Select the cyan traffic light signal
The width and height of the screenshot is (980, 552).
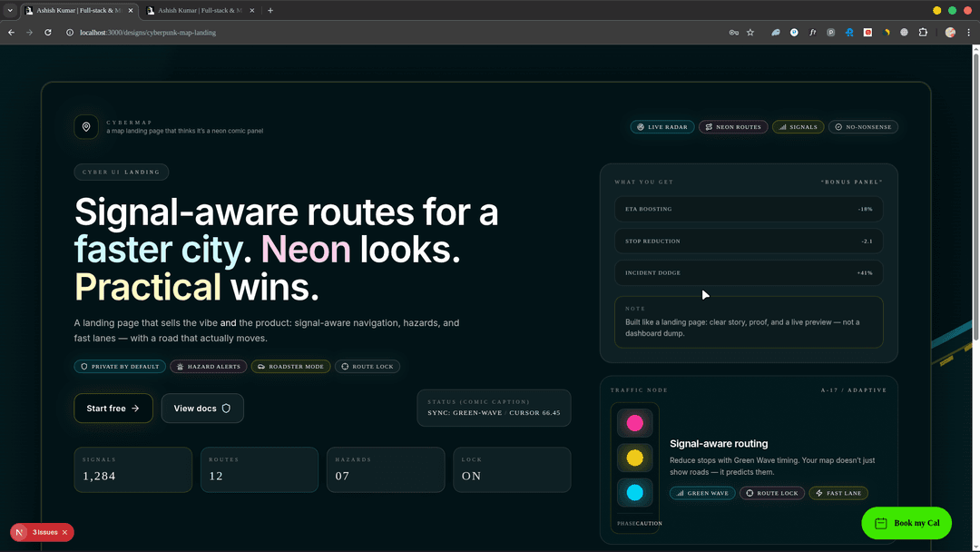click(635, 493)
